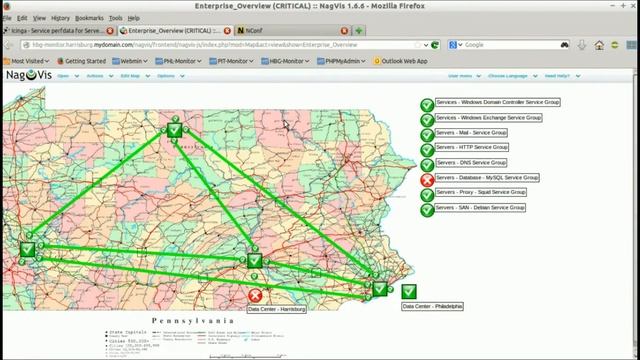Click the reload page icon in address bar
The height and width of the screenshot is (360, 640).
(435, 45)
